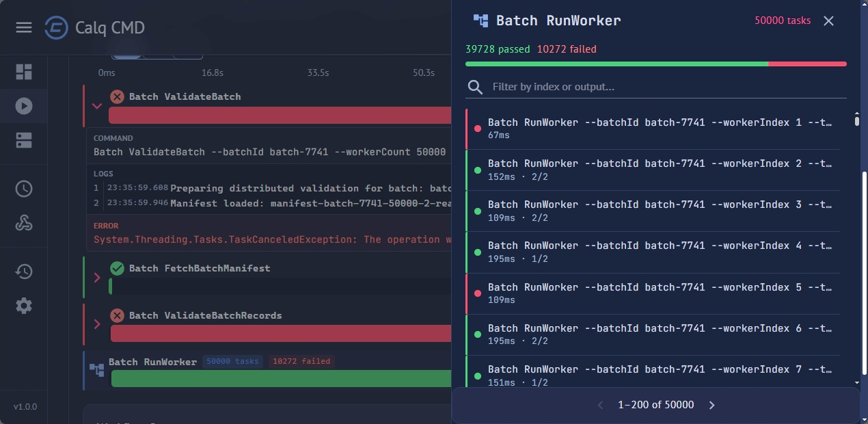Click the 10272 failed badge on RunWorker row
Viewport: 868px width, 424px height.
(x=301, y=361)
